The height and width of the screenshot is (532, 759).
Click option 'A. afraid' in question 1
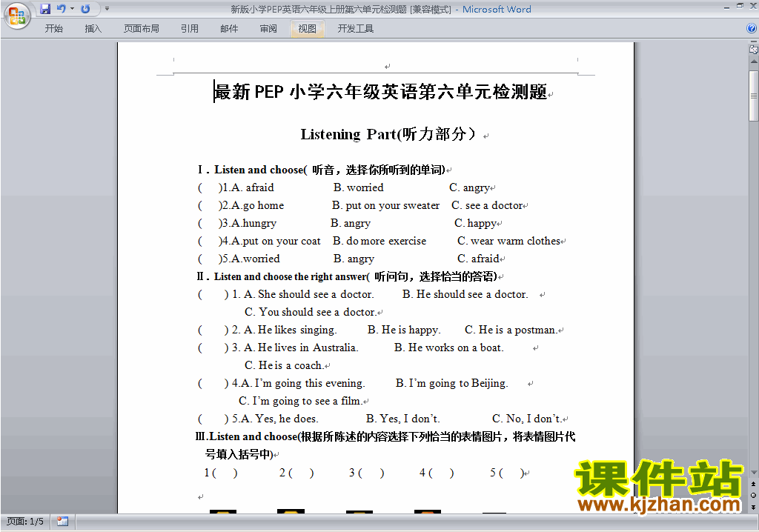[x=252, y=187]
